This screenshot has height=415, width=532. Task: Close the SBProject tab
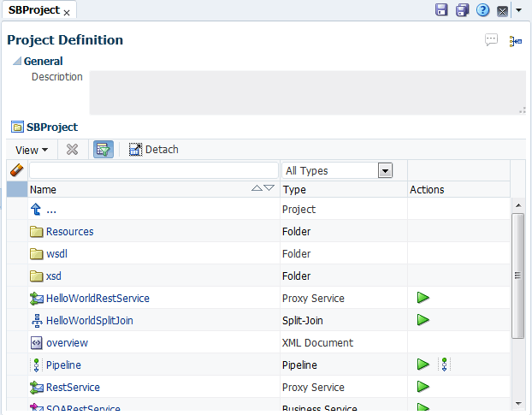point(67,13)
